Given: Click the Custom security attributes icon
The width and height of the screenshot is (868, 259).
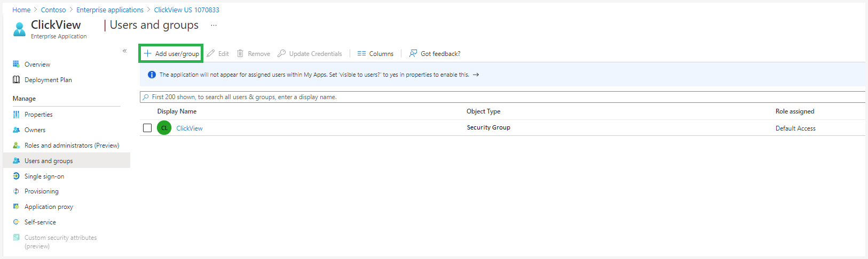Looking at the screenshot, I should 16,237.
